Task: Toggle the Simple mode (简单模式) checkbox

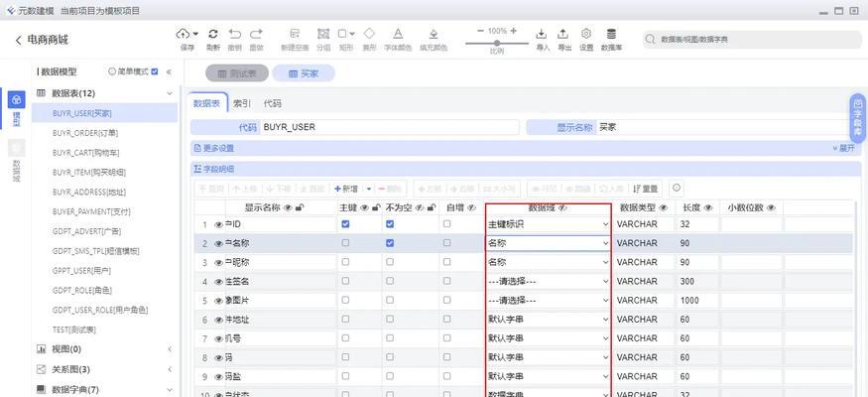Action: [155, 71]
